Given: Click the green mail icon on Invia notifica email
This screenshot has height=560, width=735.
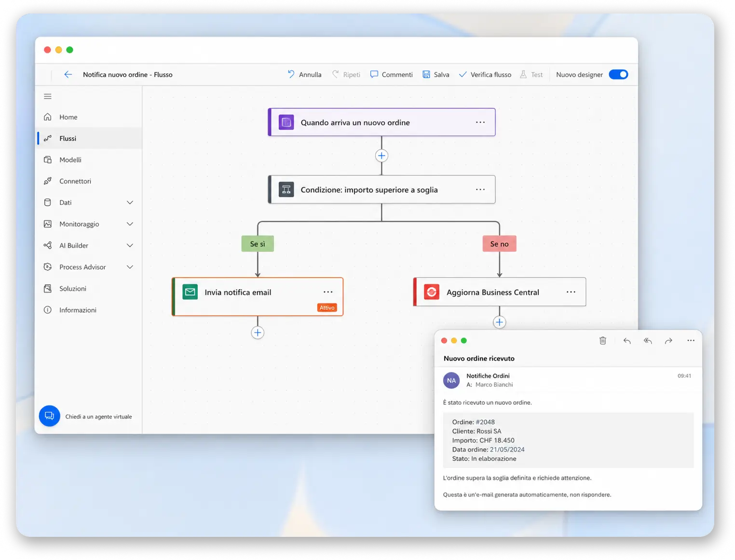Looking at the screenshot, I should tap(190, 292).
